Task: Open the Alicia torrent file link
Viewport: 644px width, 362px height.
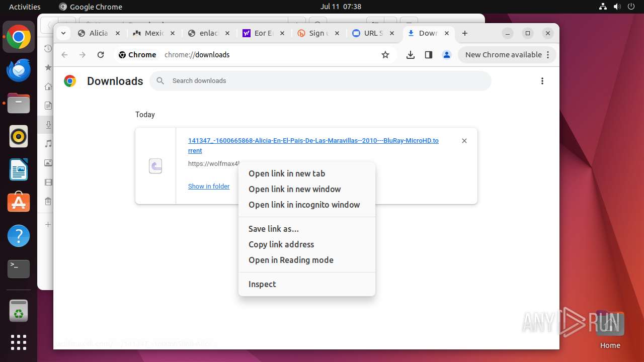Action: pos(313,146)
